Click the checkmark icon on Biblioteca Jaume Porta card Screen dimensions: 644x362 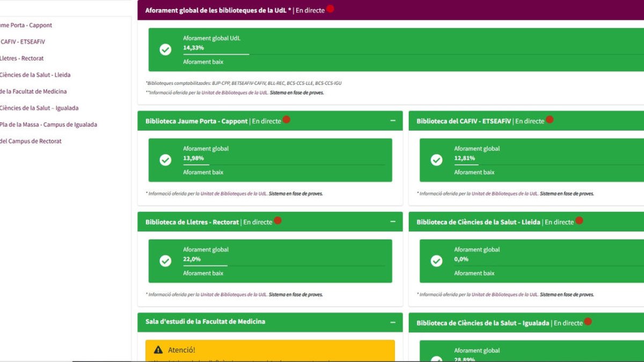click(x=165, y=160)
